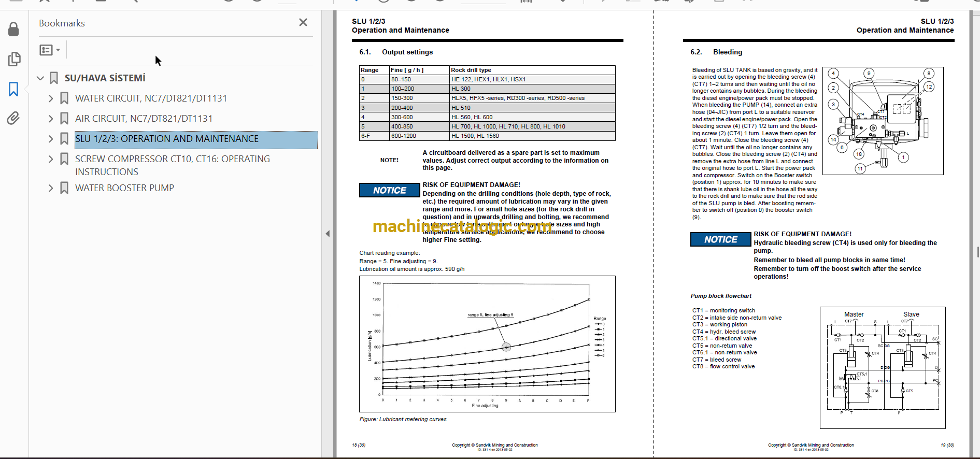
Task: Click the 'Pump block flowchart' heading
Action: coord(721,296)
